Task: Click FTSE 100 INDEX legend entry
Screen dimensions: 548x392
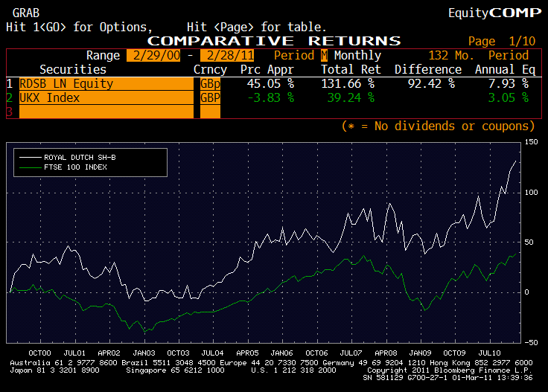Action: pos(63,167)
